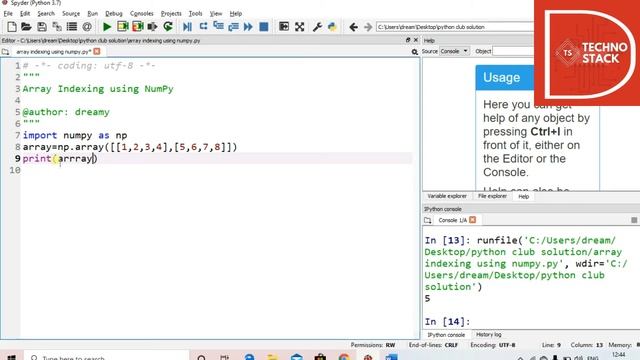Undock the editor pane icon
640x360 pixels.
tap(408, 40)
